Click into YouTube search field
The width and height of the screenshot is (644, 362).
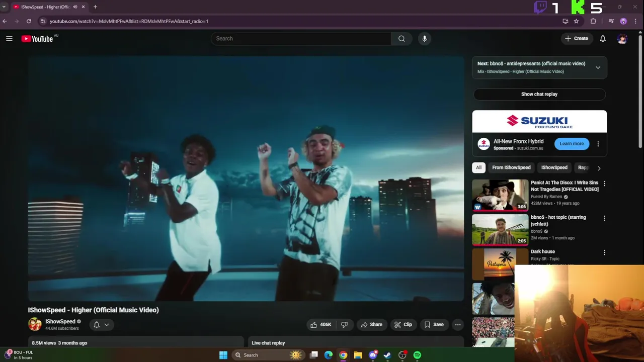[x=301, y=39]
